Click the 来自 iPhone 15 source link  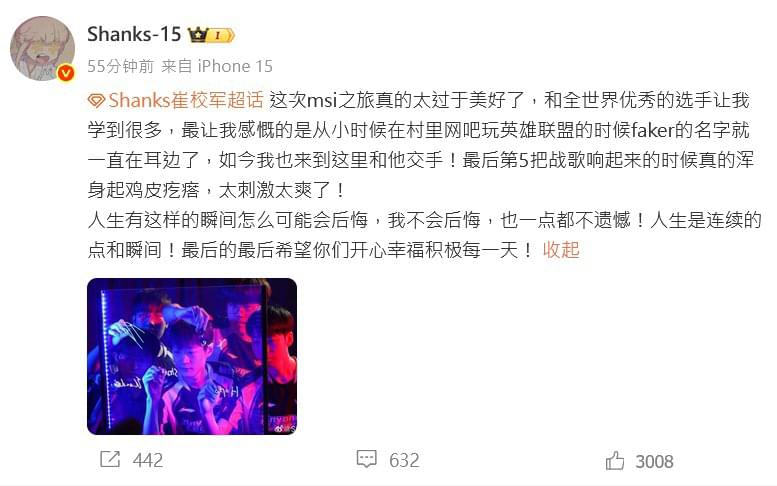tap(217, 66)
